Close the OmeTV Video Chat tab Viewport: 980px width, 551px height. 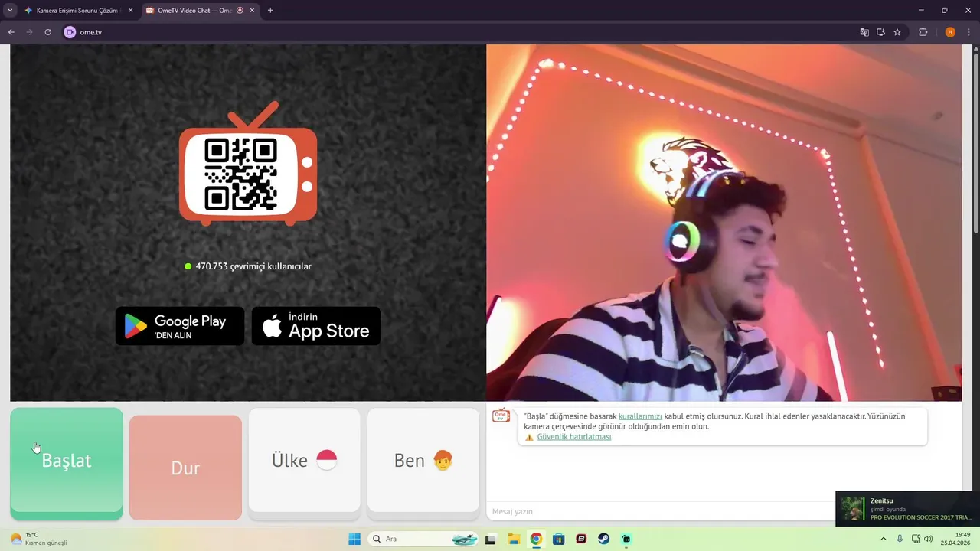coord(253,11)
